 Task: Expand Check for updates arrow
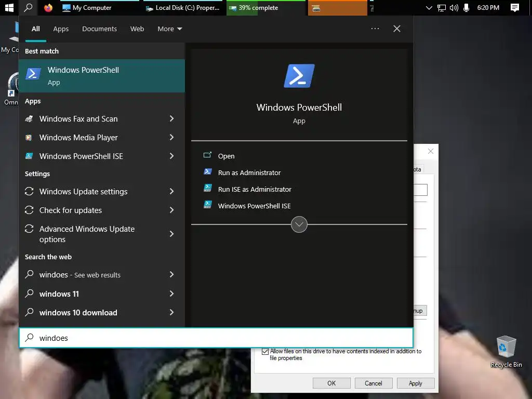[x=171, y=210]
